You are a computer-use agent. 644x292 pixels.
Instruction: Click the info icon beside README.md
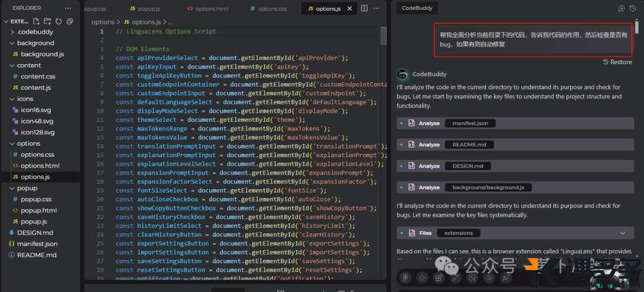(x=11, y=255)
